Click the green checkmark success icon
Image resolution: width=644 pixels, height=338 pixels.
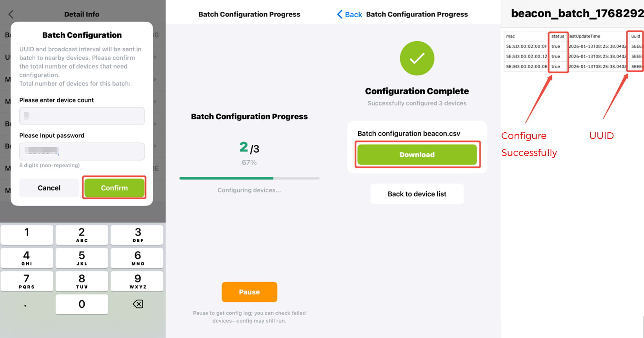(x=417, y=58)
